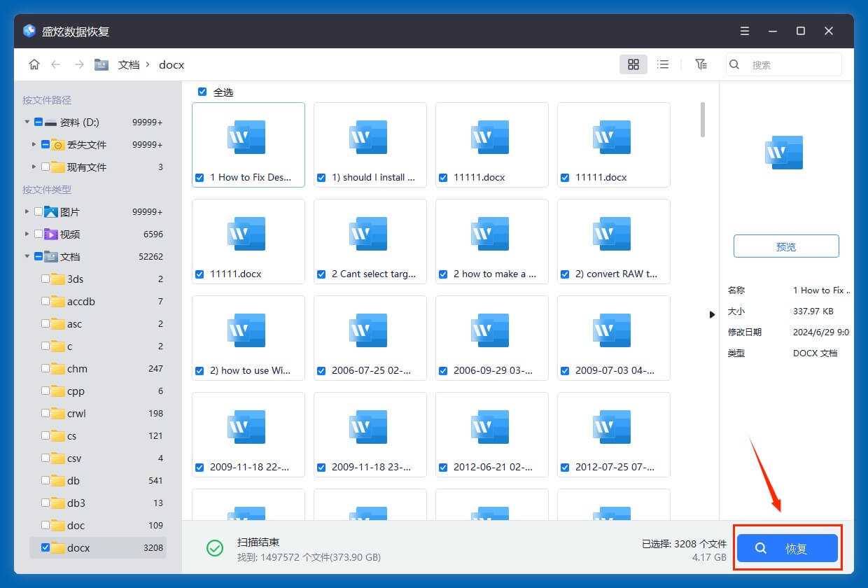This screenshot has width=868, height=588.
Task: Open the hamburger menu in title bar
Action: tap(745, 31)
